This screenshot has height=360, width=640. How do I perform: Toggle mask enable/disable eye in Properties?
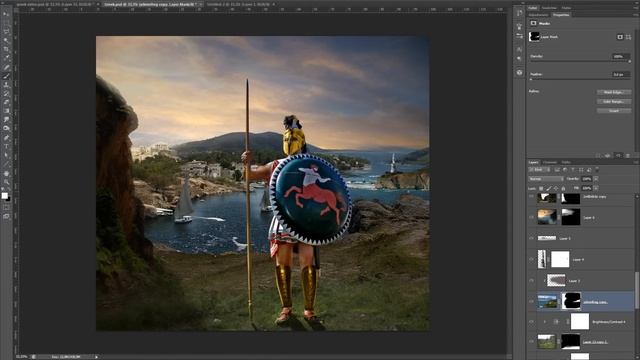tap(618, 156)
